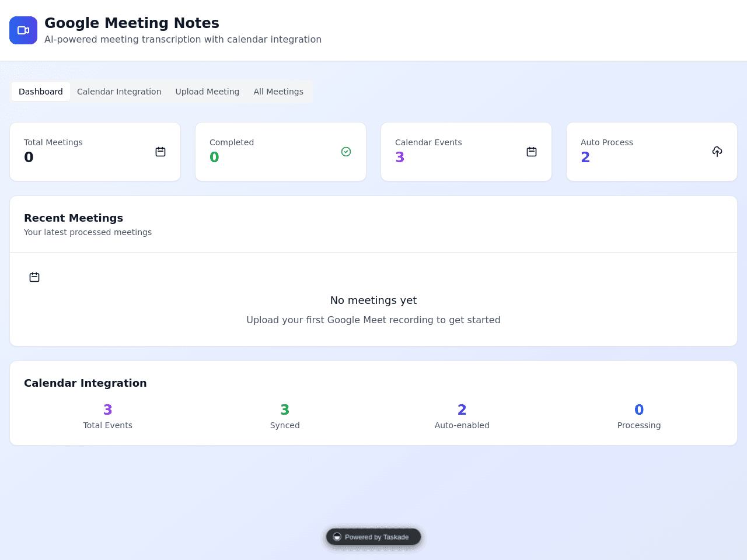
Task: Click the purple 3 under Calendar Events
Action: point(400,157)
